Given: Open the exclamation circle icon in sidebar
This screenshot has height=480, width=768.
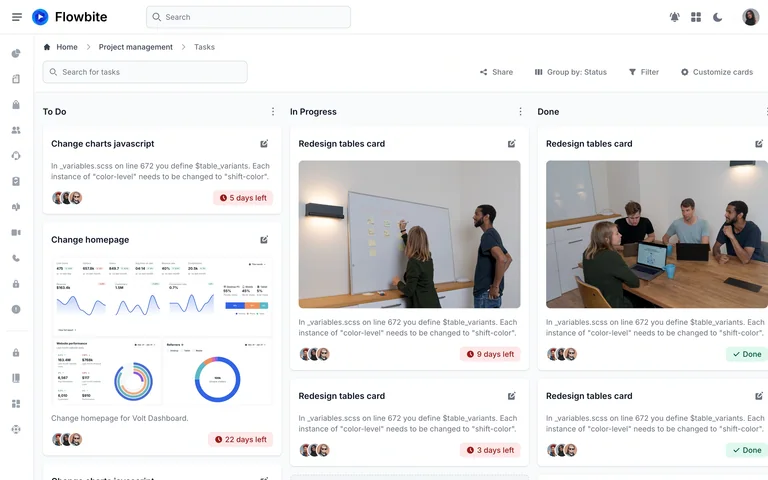Looking at the screenshot, I should 16,310.
